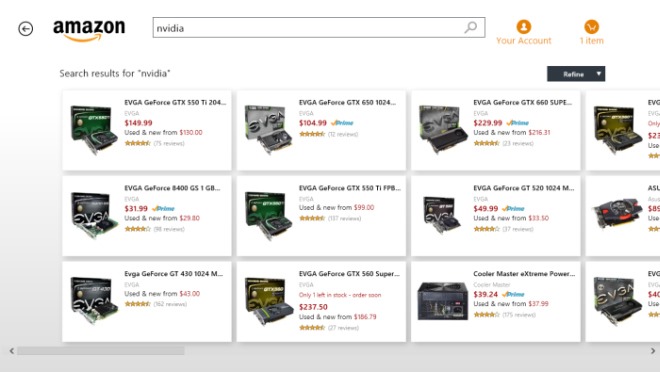Image resolution: width=660 pixels, height=372 pixels.
Task: Open EVGA GeForce GTX 660 SUPE... product image
Action: tap(443, 130)
